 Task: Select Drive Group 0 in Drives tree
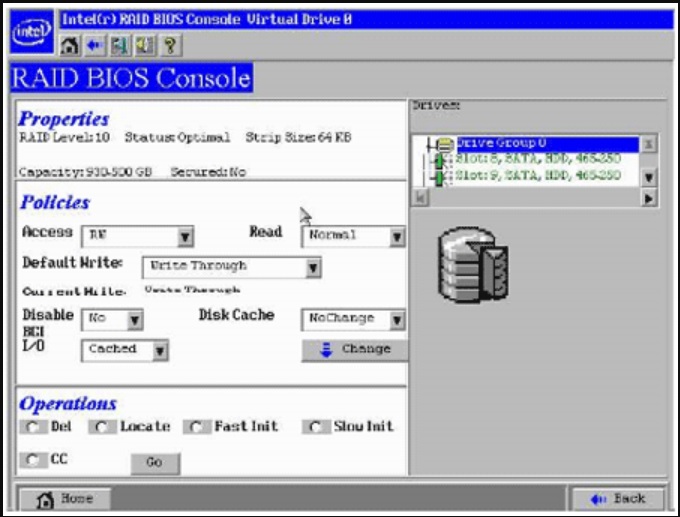click(547, 144)
